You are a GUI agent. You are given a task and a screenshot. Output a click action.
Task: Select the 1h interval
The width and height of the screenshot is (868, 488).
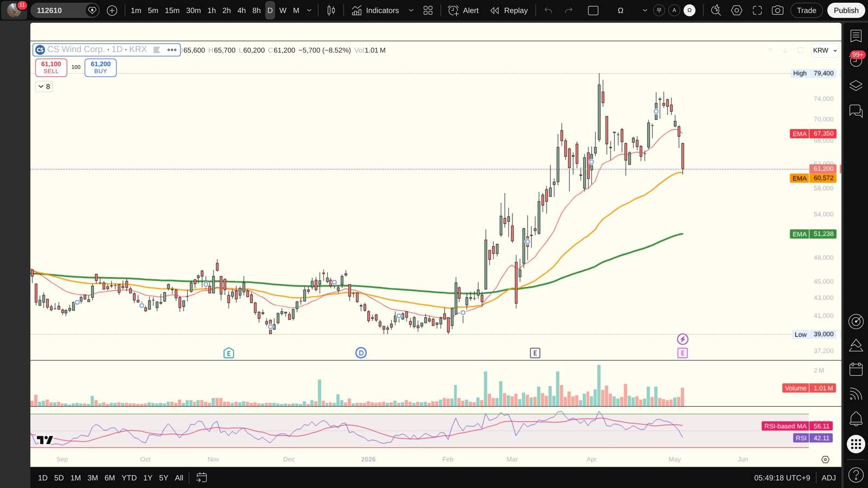pos(212,10)
